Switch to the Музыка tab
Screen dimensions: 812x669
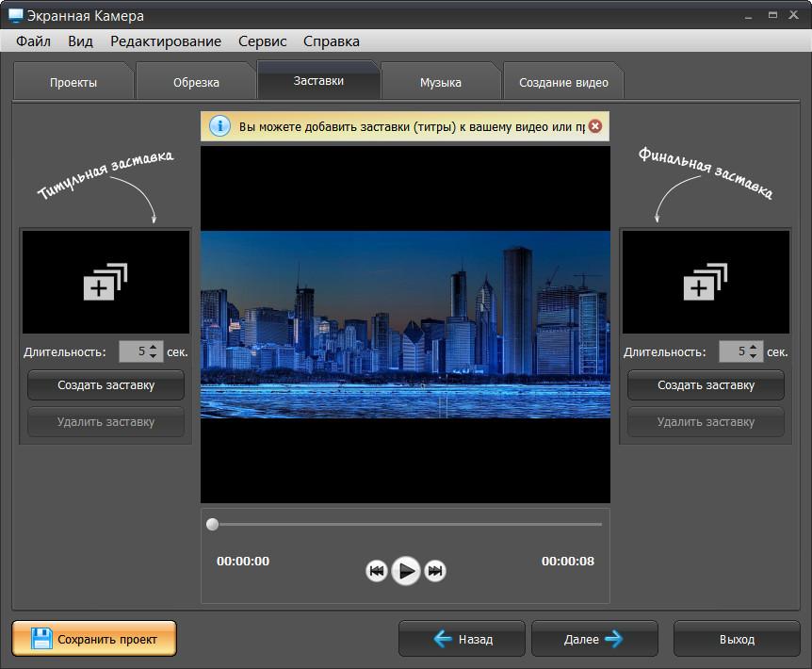[x=440, y=82]
